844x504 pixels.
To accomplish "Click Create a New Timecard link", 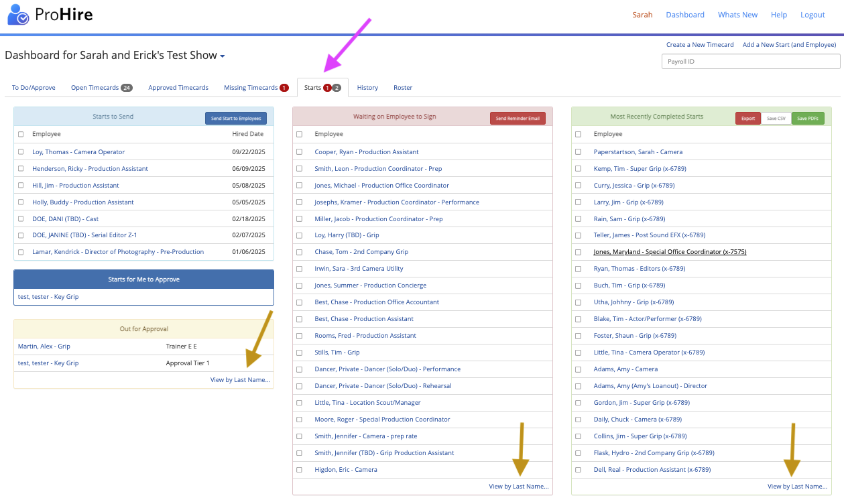I will 700,45.
